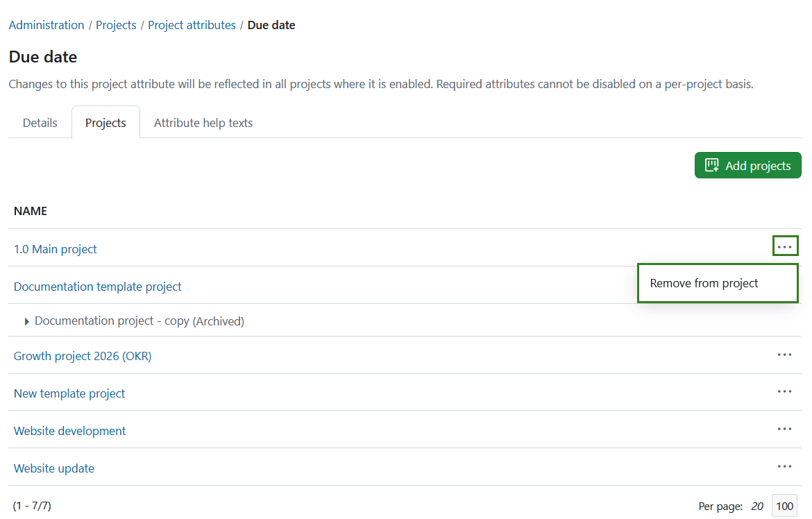Screen dimensions: 812x519
Task: Open actions menu for 1.0 Main project
Action: coord(785,246)
